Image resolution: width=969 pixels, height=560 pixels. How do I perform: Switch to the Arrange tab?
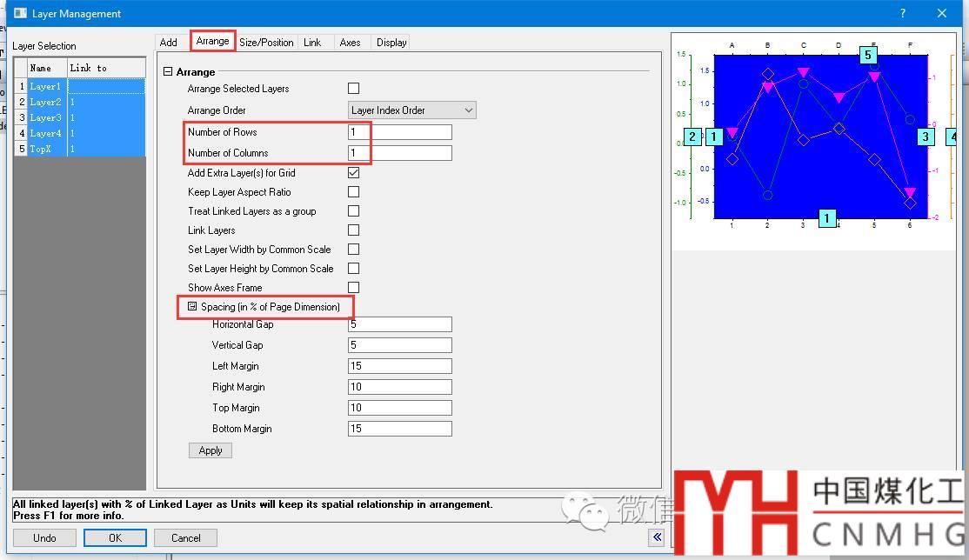(x=212, y=41)
